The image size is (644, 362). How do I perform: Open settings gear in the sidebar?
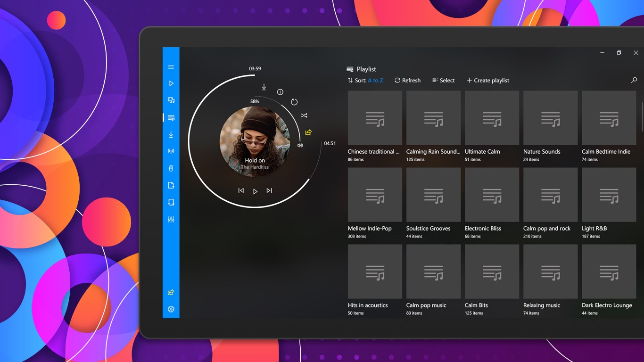pos(171,309)
